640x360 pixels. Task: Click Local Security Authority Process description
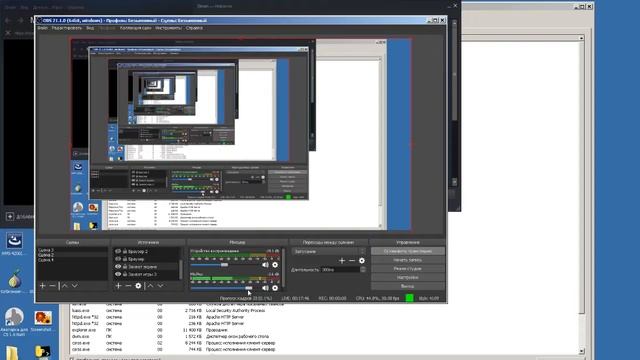(x=235, y=311)
